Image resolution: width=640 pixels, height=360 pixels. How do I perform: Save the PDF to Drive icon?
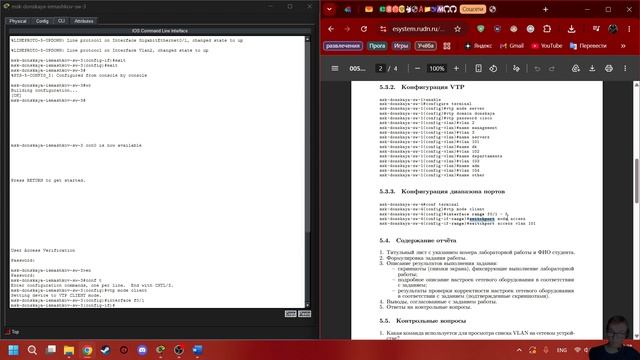(576, 69)
